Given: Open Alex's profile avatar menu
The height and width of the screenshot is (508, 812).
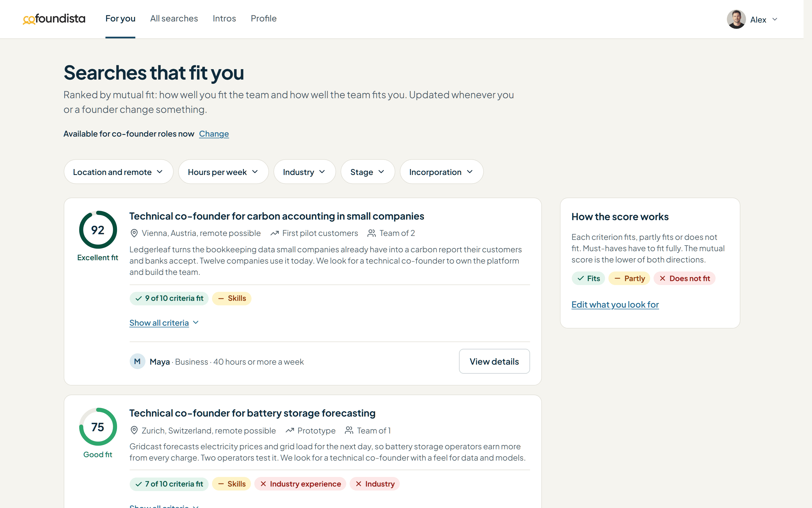Looking at the screenshot, I should (736, 19).
